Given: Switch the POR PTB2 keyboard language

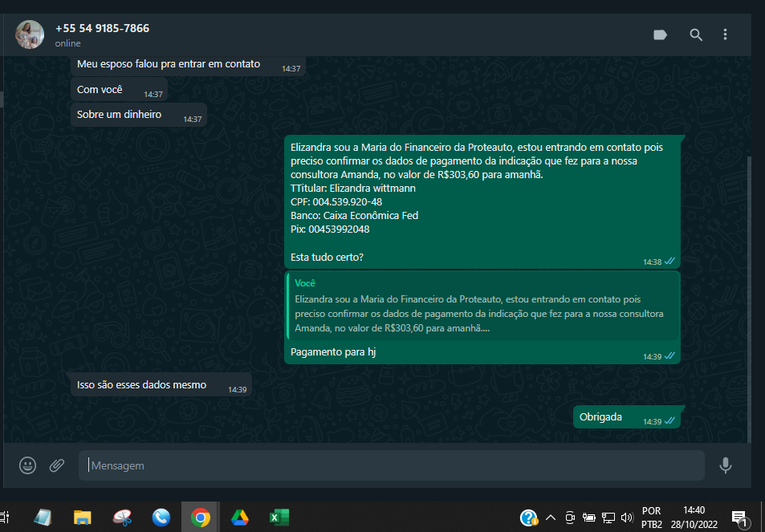Looking at the screenshot, I should [651, 518].
